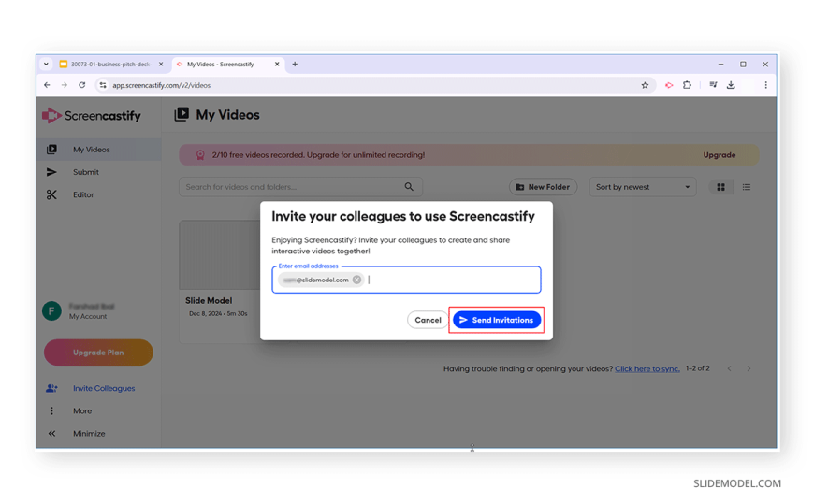Image resolution: width=814 pixels, height=504 pixels.
Task: Go to previous page of videos
Action: coord(730,368)
